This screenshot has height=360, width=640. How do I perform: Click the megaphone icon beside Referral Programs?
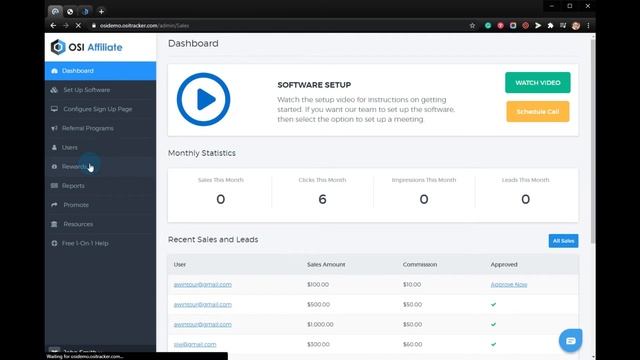click(54, 129)
